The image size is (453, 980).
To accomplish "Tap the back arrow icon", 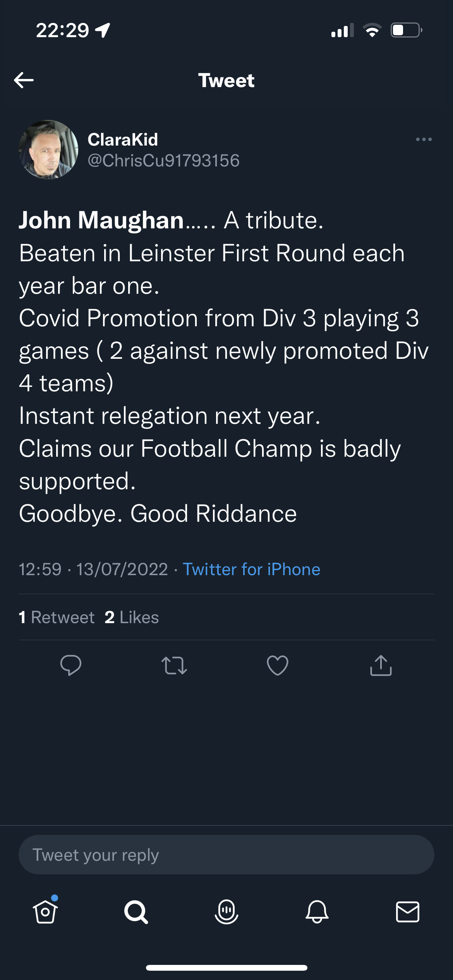I will [24, 80].
